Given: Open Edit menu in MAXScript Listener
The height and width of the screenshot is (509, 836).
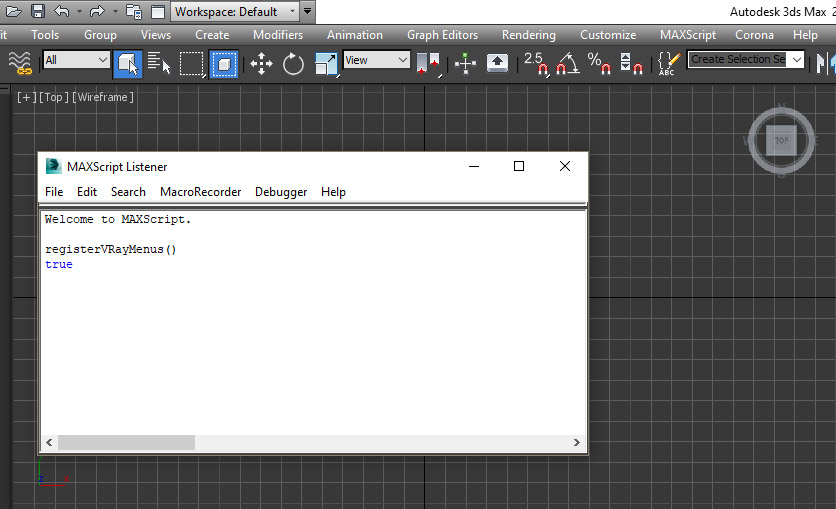Looking at the screenshot, I should 86,192.
